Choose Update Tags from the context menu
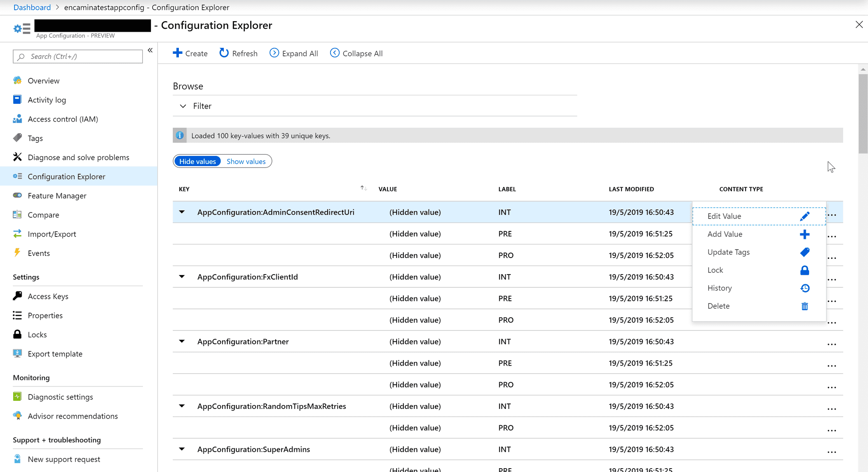The image size is (868, 472). pyautogui.click(x=728, y=252)
